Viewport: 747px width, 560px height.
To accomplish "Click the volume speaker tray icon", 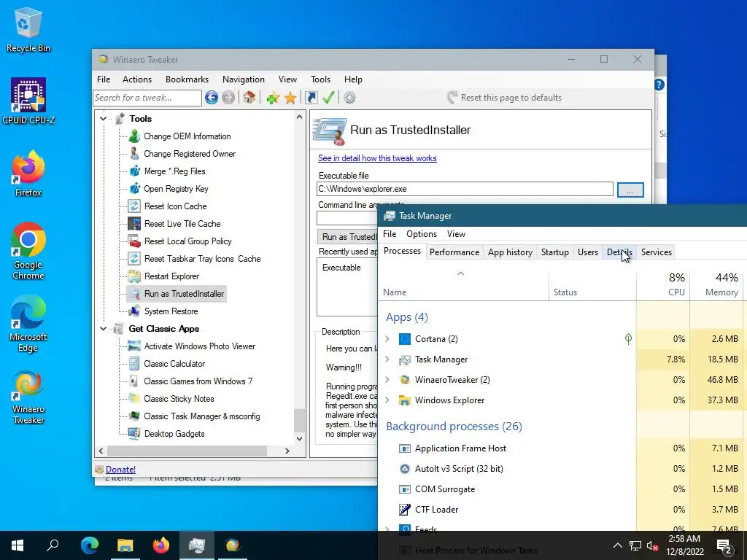I will pos(652,545).
